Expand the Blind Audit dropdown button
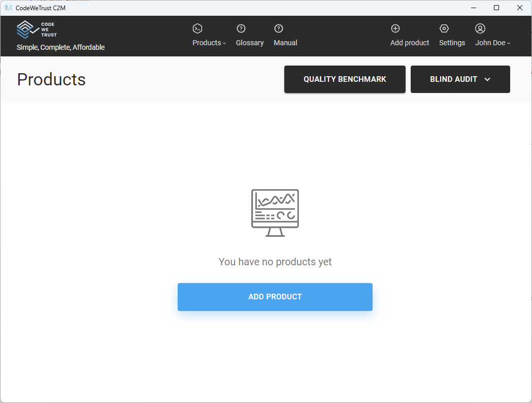Image resolution: width=532 pixels, height=403 pixels. click(x=460, y=79)
